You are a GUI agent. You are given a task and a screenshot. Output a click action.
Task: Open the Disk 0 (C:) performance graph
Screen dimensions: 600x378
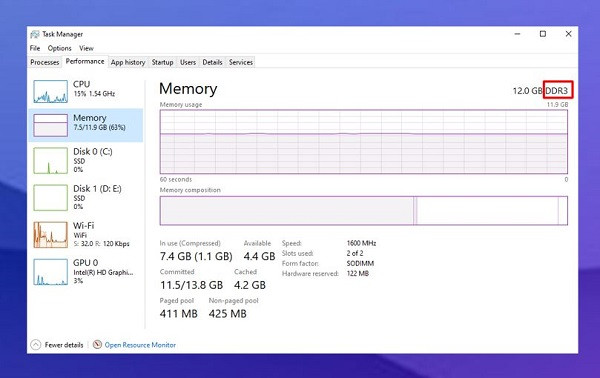point(51,161)
